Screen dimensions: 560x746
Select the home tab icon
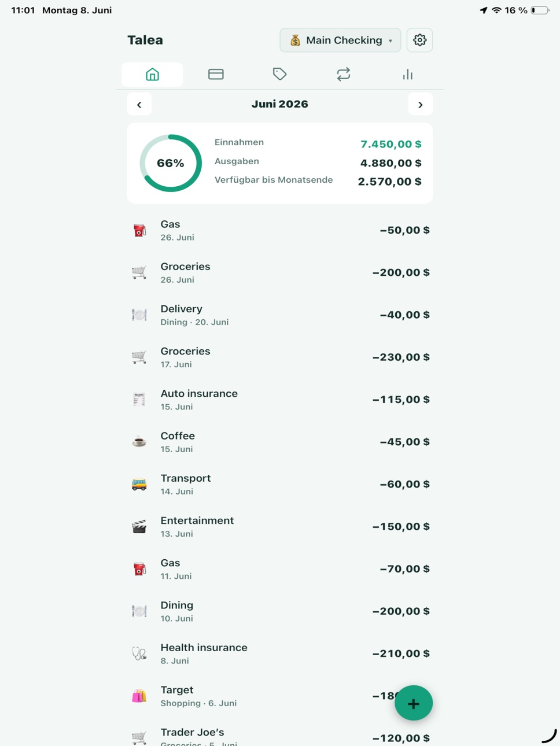pyautogui.click(x=152, y=74)
